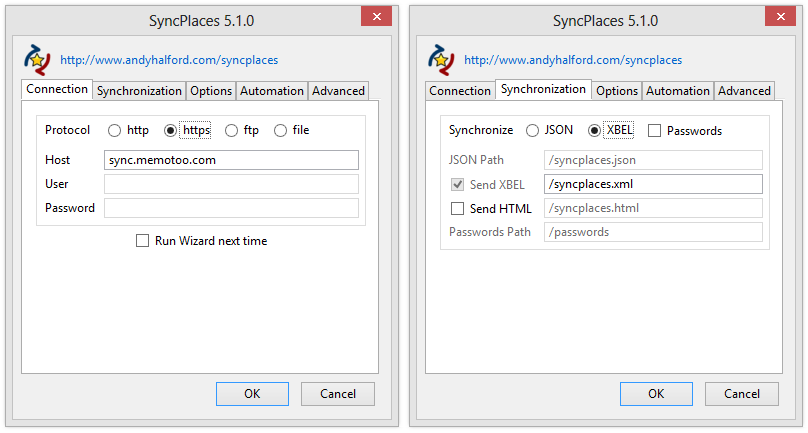Click the SyncPlaces logo icon in left window
This screenshot has height=433, width=808.
click(x=37, y=60)
